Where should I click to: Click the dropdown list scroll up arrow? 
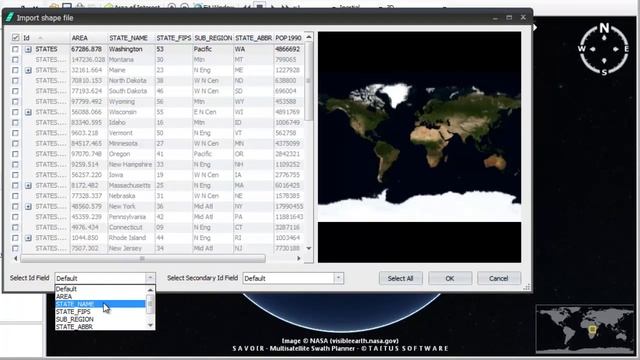150,289
